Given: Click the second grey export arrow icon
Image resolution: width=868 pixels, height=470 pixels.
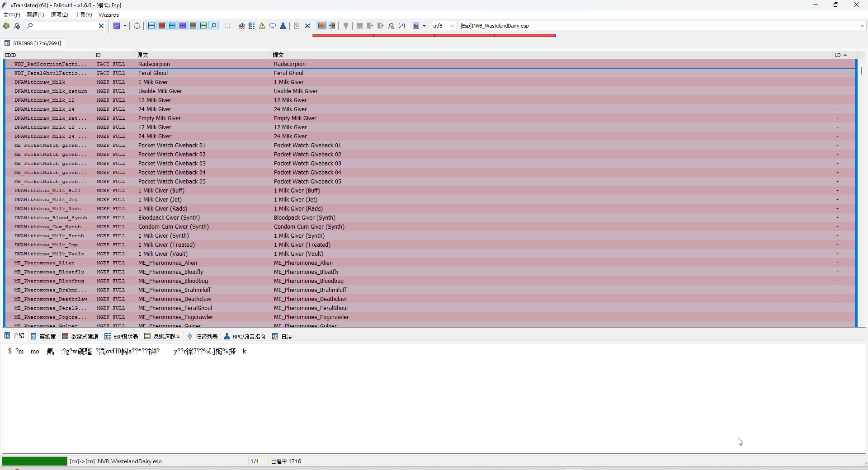Looking at the screenshot, I should pos(380,26).
